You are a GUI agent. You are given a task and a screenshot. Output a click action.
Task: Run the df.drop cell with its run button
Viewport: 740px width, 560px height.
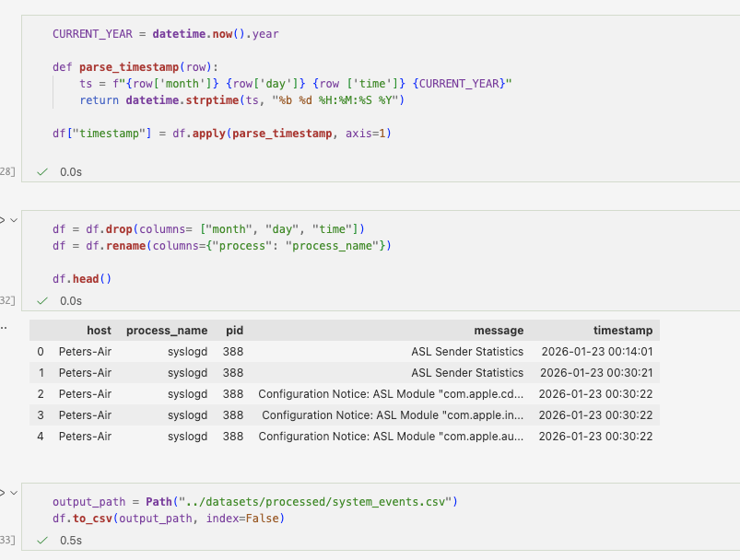[x=2, y=220]
